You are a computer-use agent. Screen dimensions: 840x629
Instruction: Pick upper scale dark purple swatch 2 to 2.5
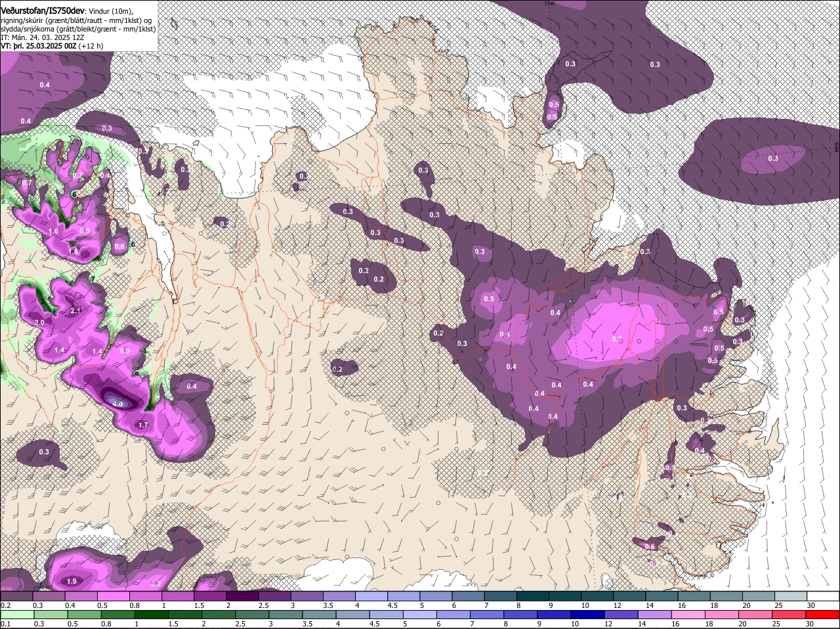tap(243, 595)
